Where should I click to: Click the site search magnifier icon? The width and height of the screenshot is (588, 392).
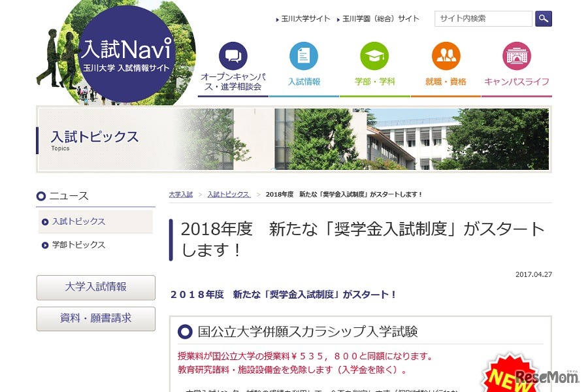pos(543,18)
